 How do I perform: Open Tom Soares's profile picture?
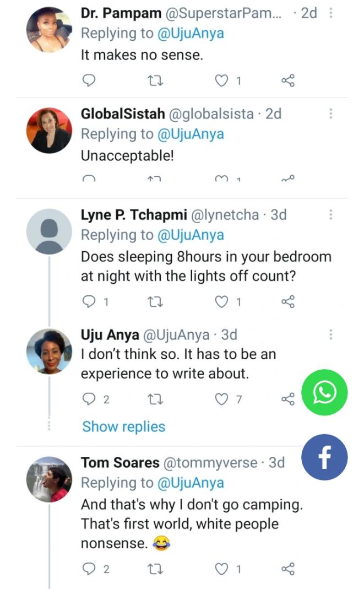[x=50, y=479]
